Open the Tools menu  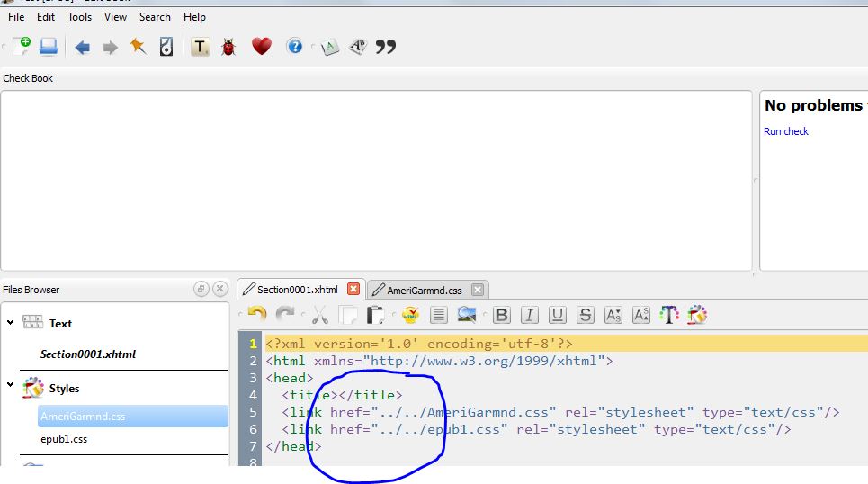point(79,17)
